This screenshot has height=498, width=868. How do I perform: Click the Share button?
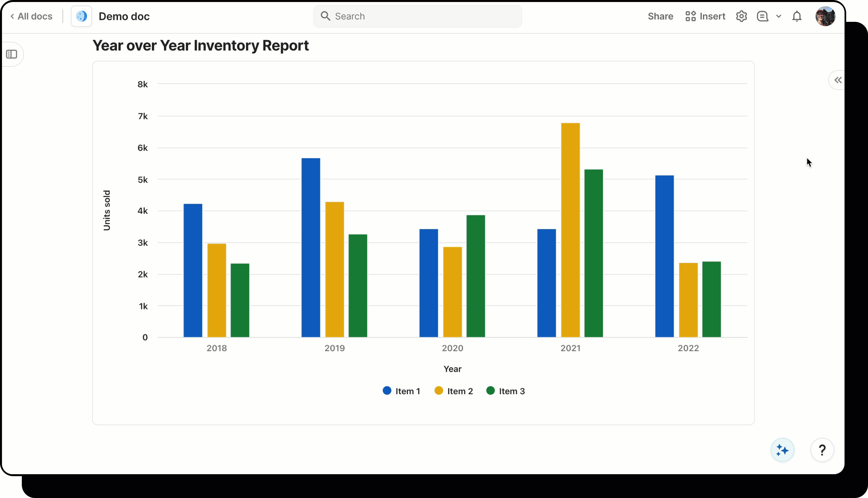point(660,16)
